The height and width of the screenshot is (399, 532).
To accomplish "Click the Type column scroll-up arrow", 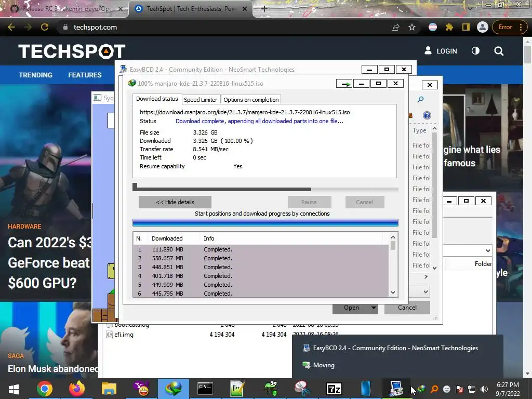I will (x=434, y=129).
